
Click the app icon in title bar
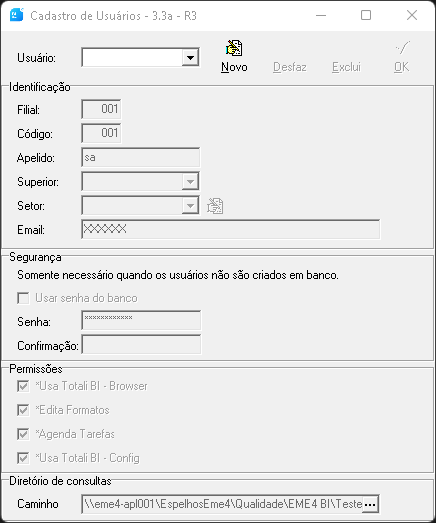click(x=17, y=15)
